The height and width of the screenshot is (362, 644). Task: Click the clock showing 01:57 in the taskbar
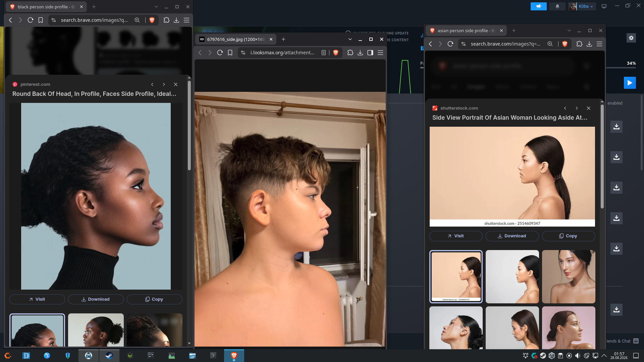(619, 356)
